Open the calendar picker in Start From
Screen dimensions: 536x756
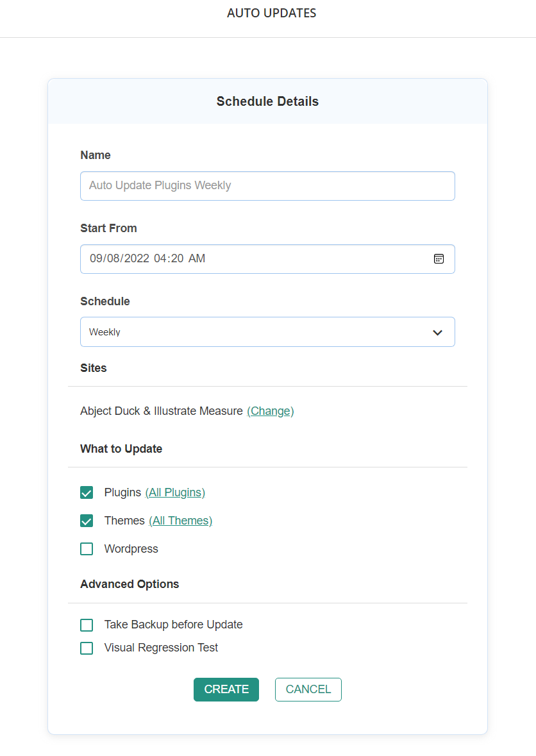click(x=439, y=259)
